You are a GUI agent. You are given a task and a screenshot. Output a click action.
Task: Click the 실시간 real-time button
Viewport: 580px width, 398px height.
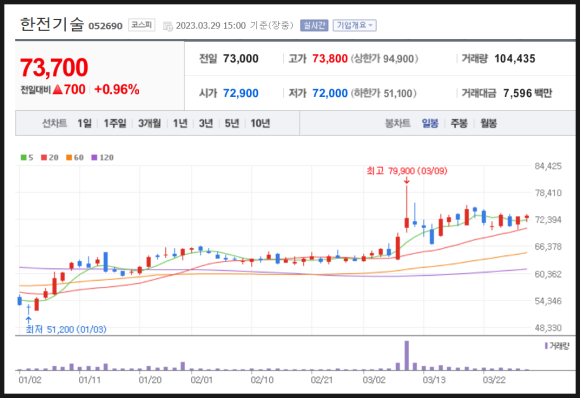tap(314, 25)
